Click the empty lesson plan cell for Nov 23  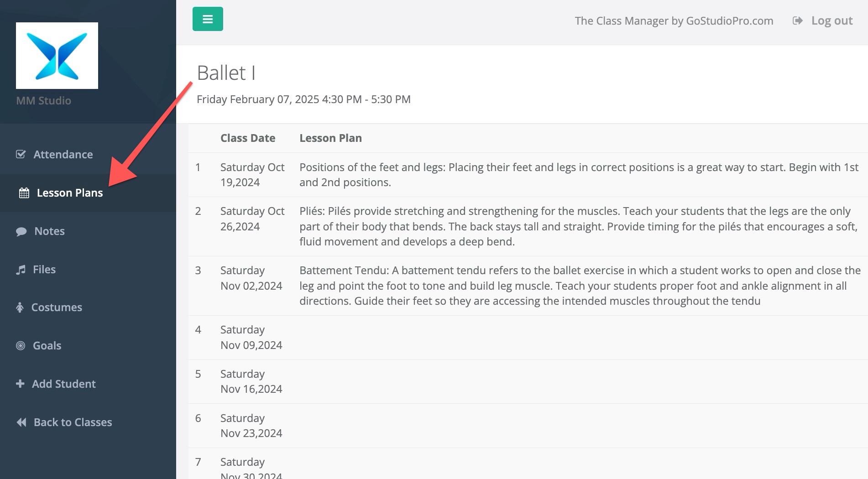pyautogui.click(x=580, y=426)
